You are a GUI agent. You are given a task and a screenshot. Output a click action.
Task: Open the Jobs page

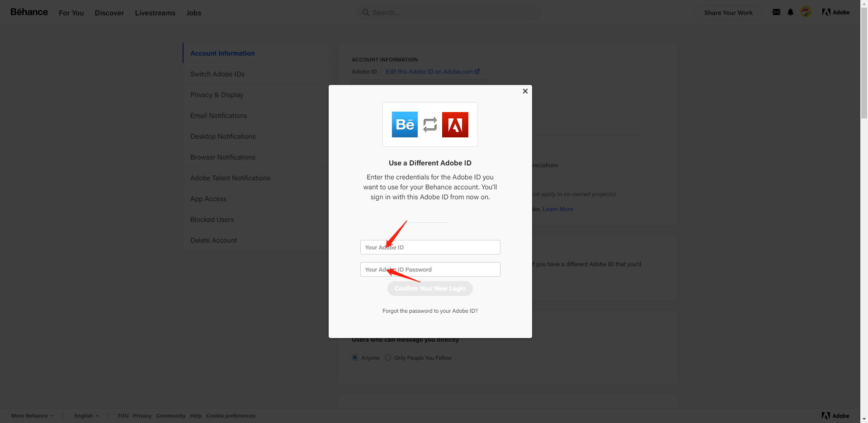click(x=194, y=13)
